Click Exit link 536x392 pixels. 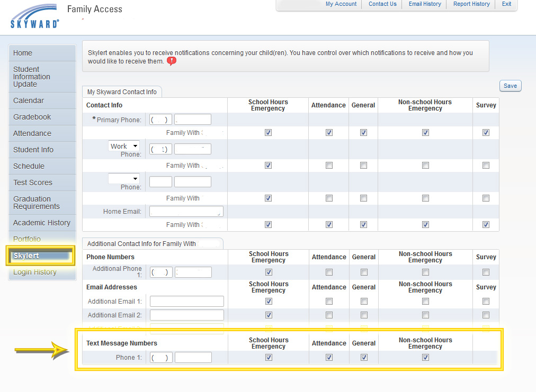pyautogui.click(x=506, y=4)
